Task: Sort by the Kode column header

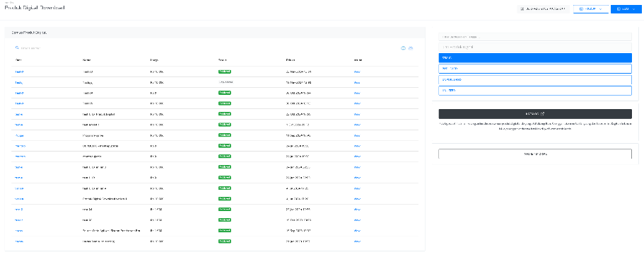Action: point(18,60)
